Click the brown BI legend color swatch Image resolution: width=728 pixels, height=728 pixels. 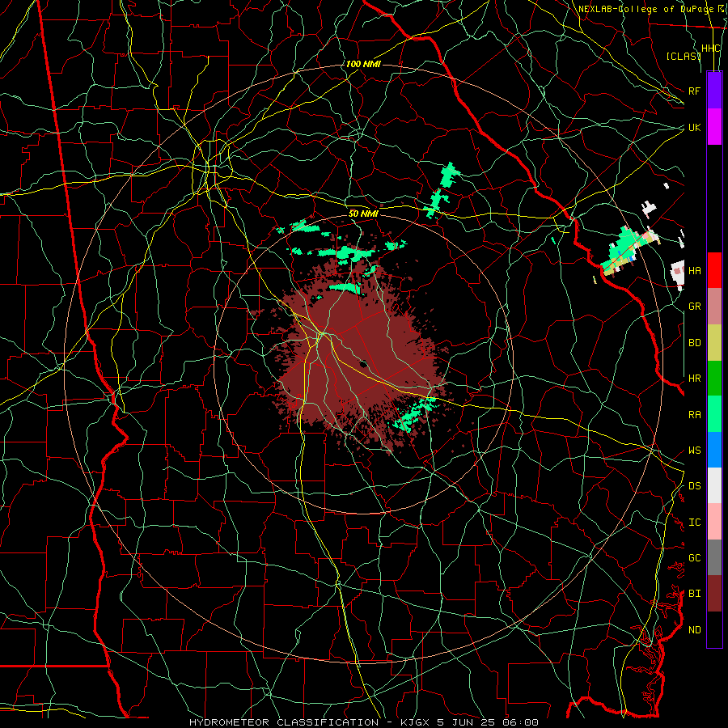714,594
